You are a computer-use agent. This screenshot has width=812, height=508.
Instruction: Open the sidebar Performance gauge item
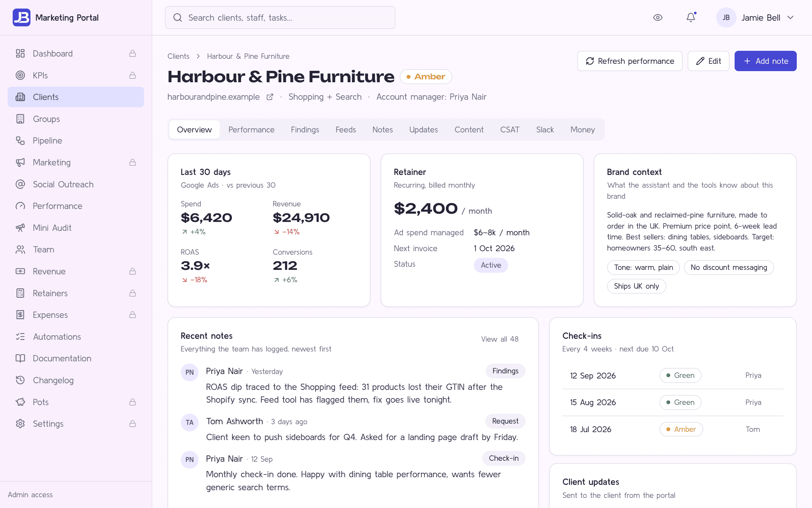coord(75,206)
